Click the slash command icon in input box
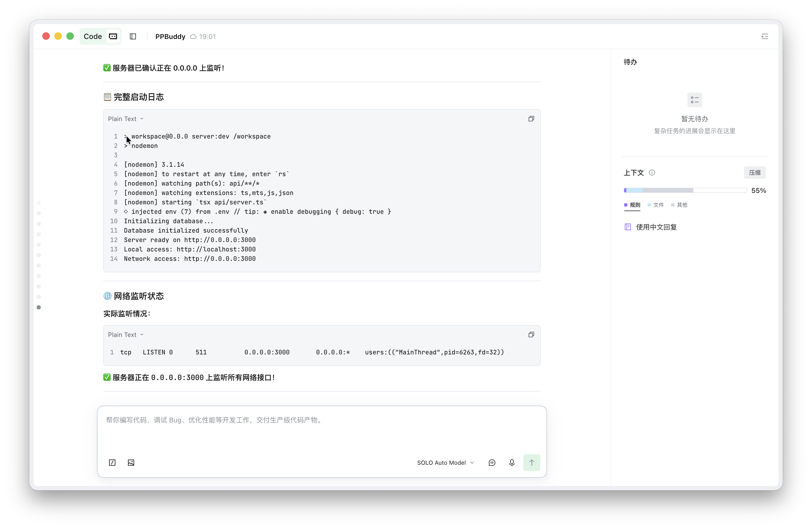This screenshot has width=812, height=529. (x=112, y=463)
